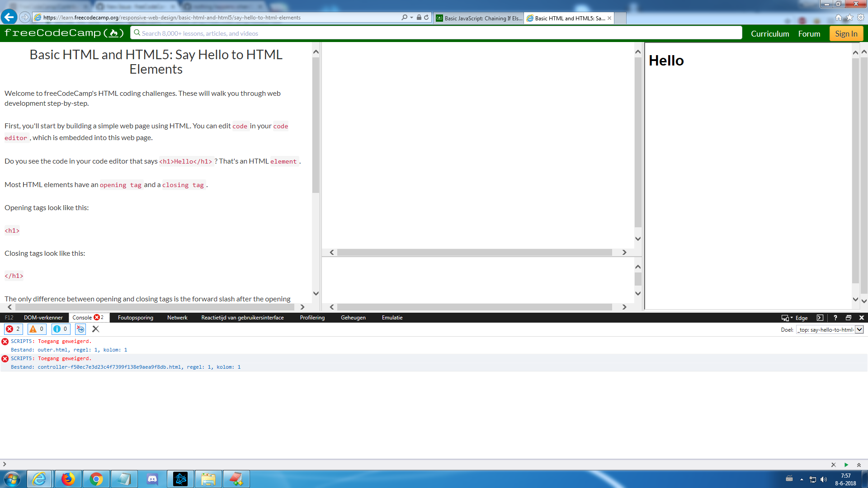This screenshot has width=868, height=488.
Task: Toggle the warnings filter
Action: pyautogui.click(x=36, y=329)
